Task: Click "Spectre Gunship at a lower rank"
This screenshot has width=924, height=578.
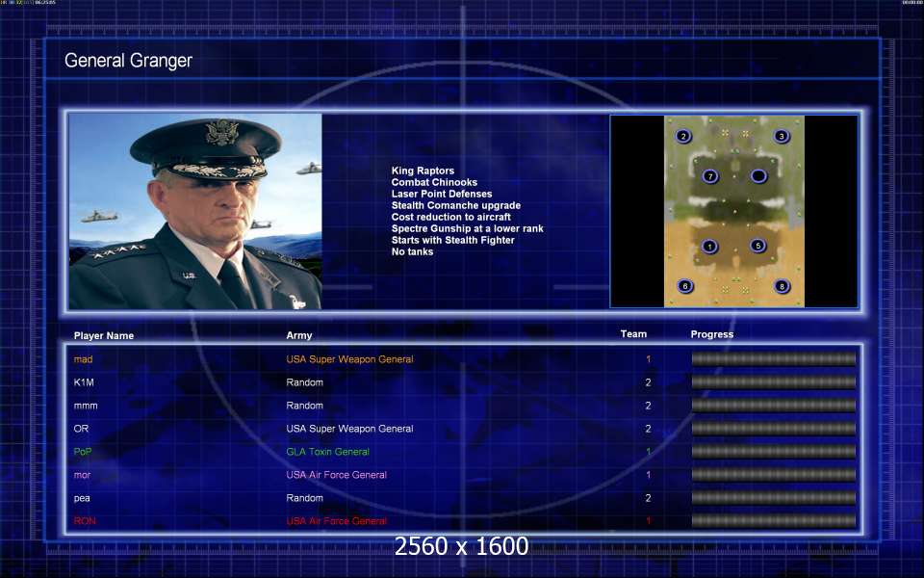Action: coord(468,228)
